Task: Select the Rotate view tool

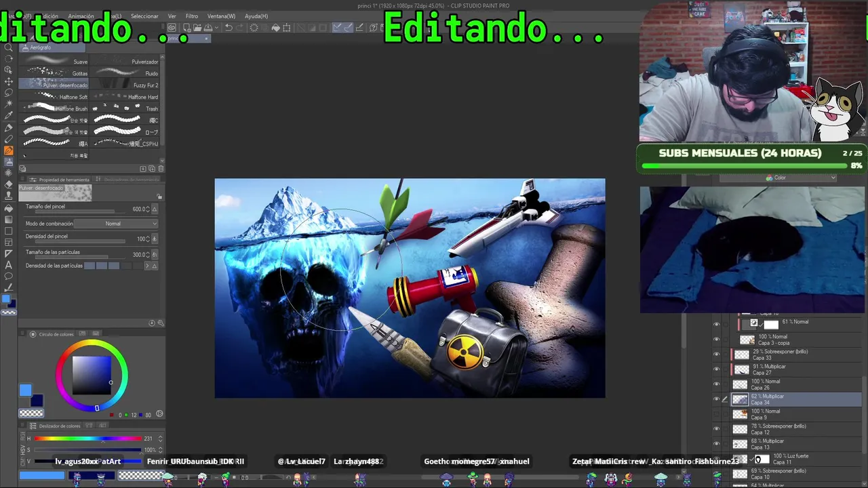Action: [8, 58]
